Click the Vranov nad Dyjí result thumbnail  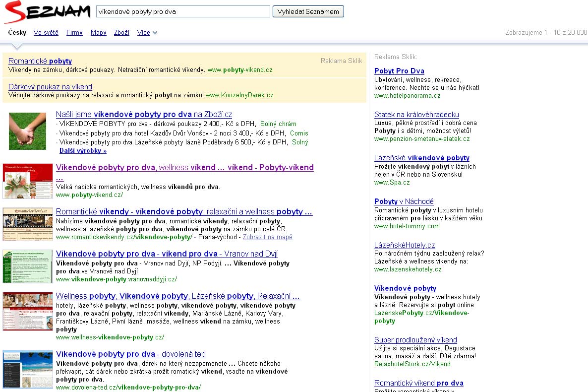pyautogui.click(x=28, y=266)
